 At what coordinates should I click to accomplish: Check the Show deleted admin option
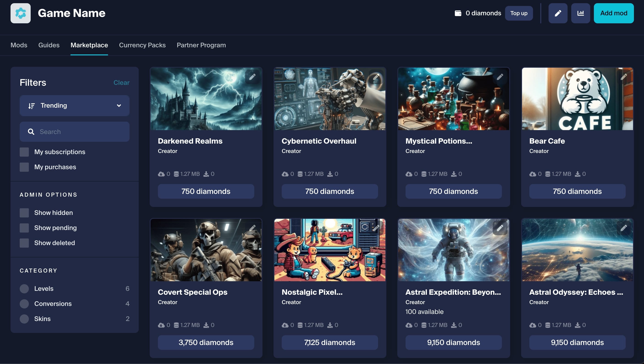coord(24,243)
